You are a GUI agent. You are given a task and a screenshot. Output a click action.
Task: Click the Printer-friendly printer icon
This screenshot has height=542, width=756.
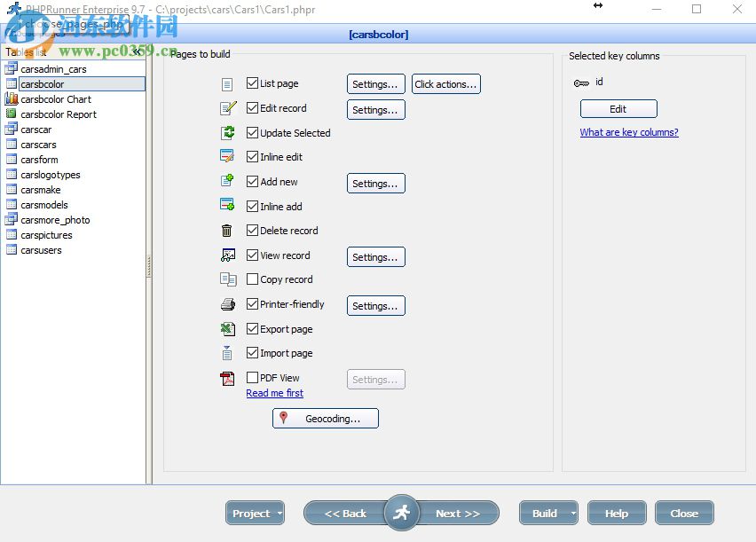227,304
